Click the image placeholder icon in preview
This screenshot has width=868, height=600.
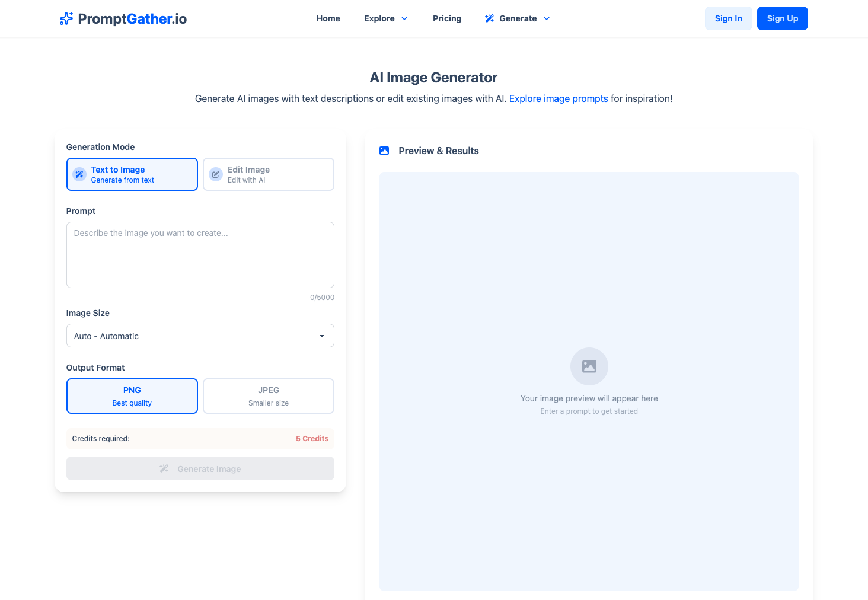[589, 366]
